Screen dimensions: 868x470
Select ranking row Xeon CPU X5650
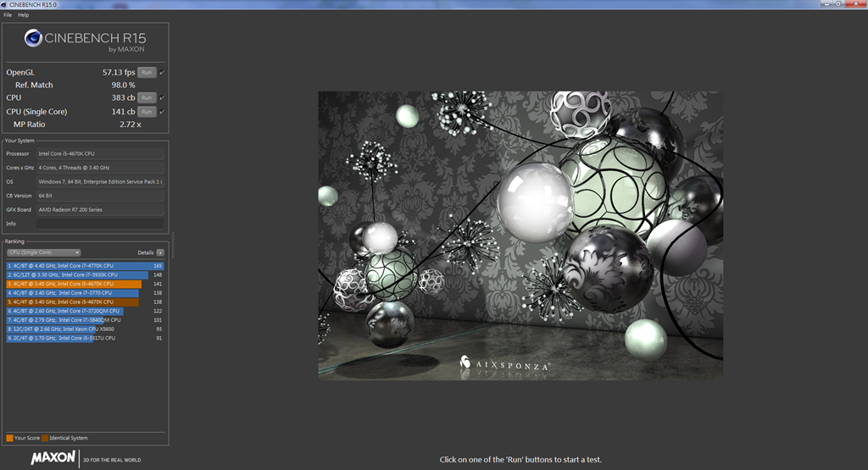click(x=86, y=329)
